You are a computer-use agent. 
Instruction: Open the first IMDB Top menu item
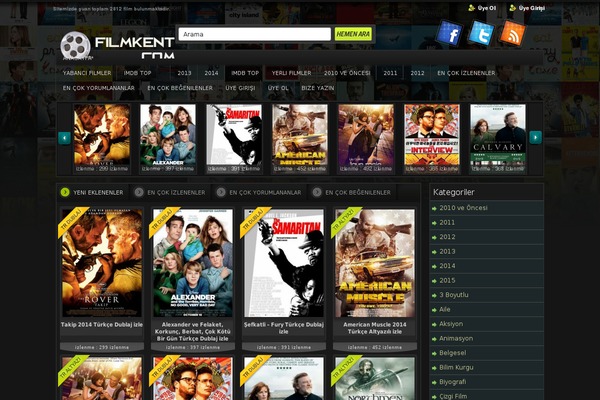137,73
